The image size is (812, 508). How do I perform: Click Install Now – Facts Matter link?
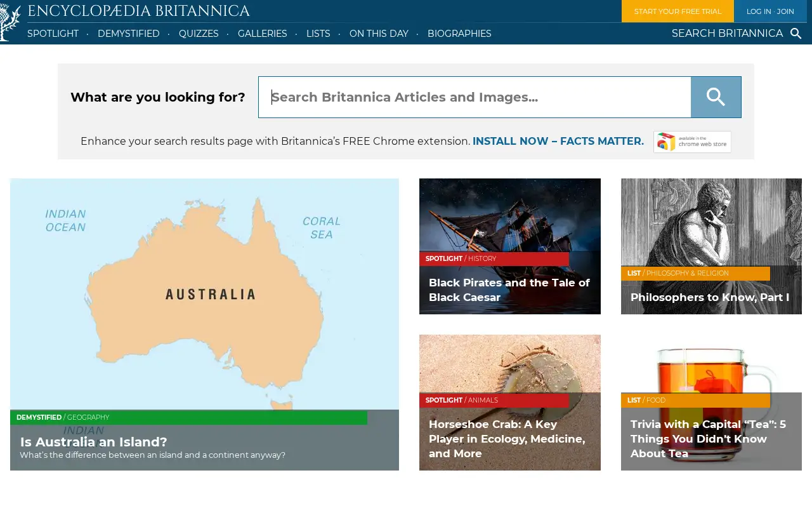[558, 141]
